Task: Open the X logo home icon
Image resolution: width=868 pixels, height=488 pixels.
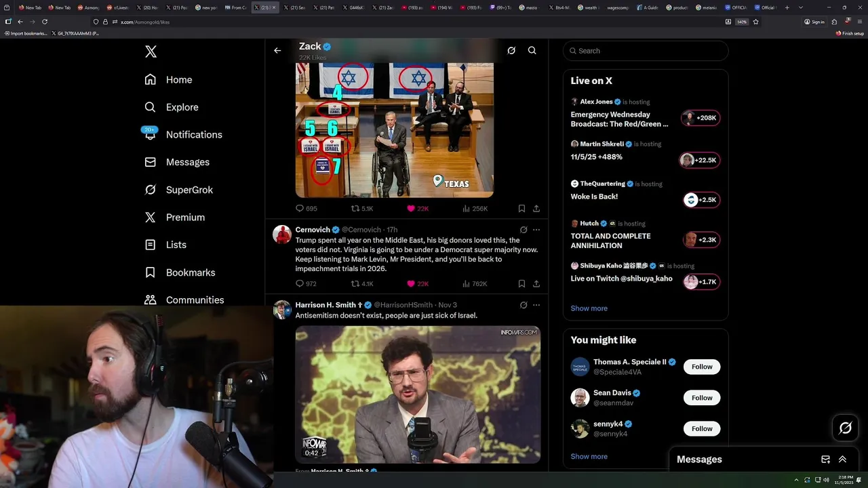Action: 151,52
